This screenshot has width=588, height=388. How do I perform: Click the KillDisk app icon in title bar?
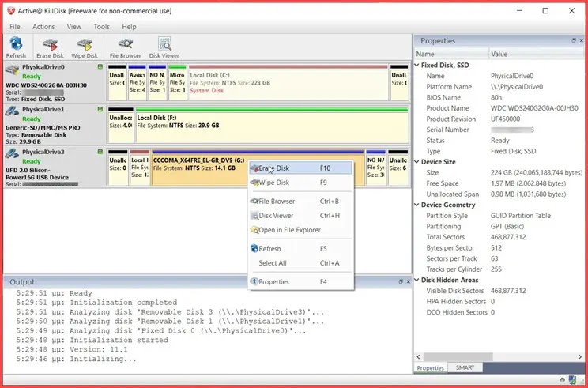point(11,11)
